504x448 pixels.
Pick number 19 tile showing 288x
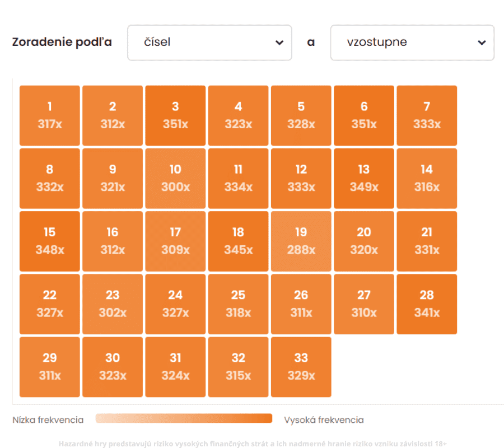click(301, 241)
